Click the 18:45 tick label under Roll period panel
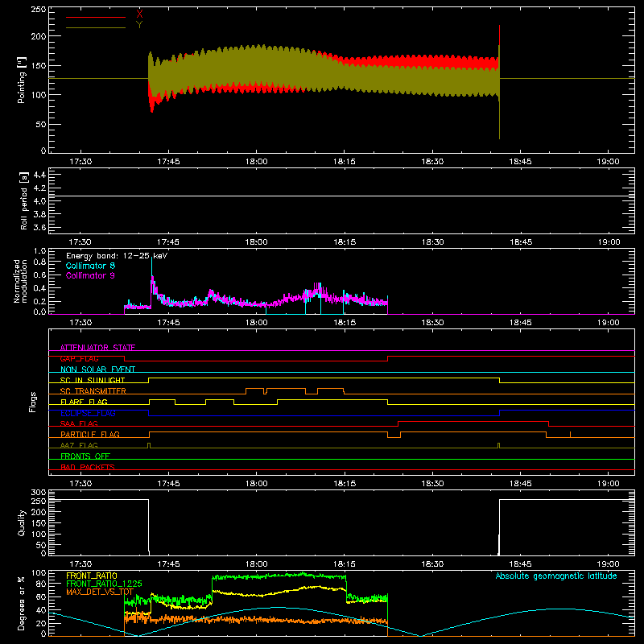 tap(520, 242)
